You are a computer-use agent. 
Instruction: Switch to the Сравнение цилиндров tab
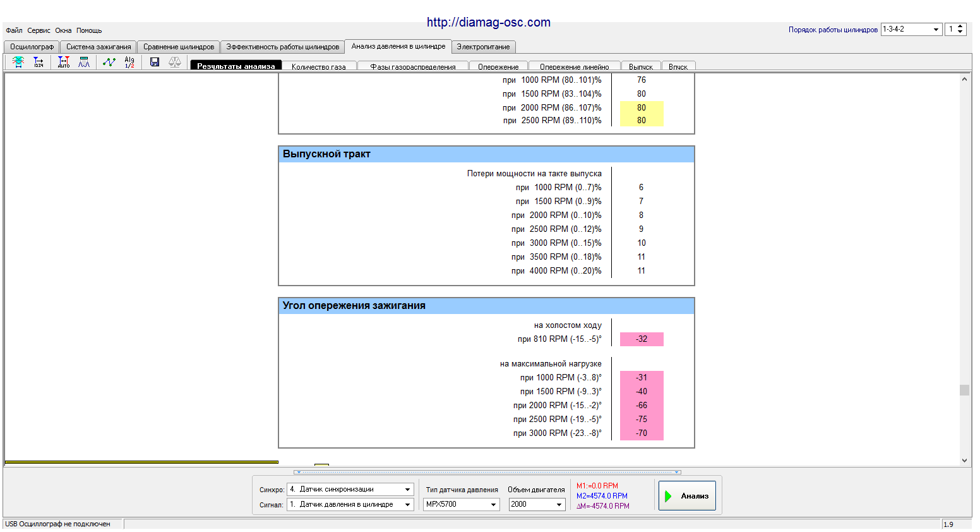[179, 47]
